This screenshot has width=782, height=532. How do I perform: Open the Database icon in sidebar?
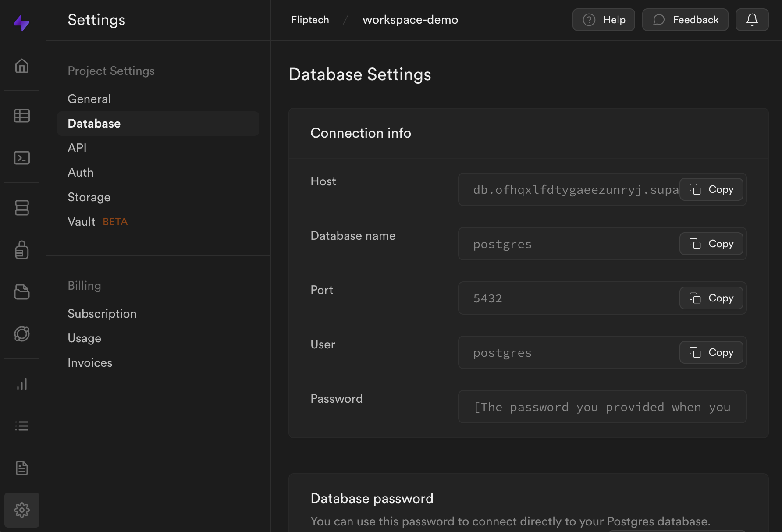(x=21, y=208)
